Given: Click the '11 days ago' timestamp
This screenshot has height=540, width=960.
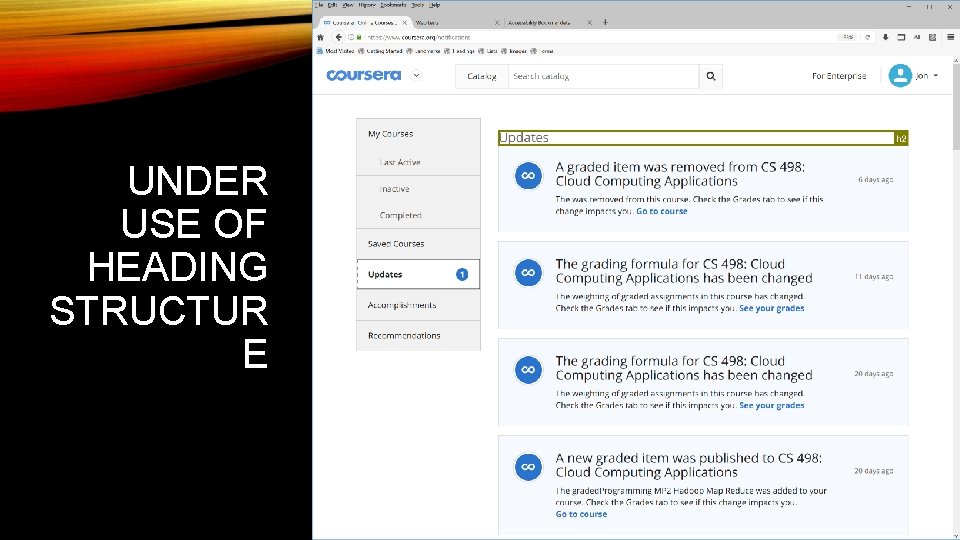Looking at the screenshot, I should (874, 277).
